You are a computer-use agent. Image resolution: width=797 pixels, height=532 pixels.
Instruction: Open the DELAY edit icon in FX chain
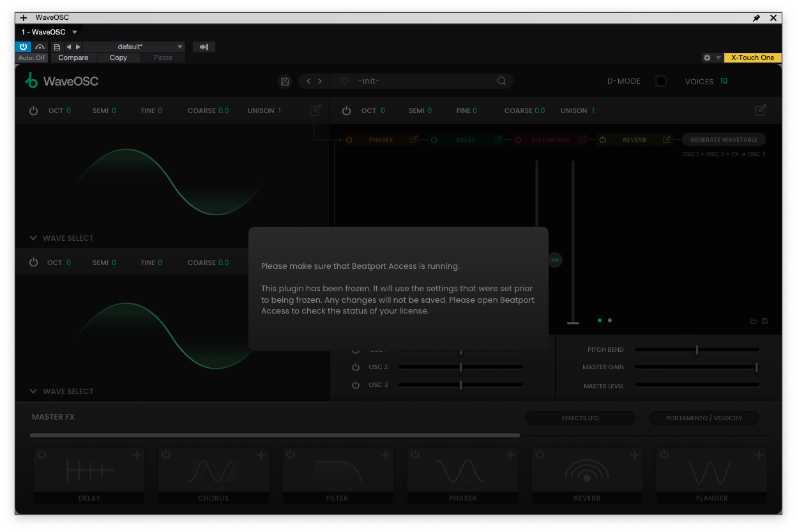pyautogui.click(x=498, y=139)
